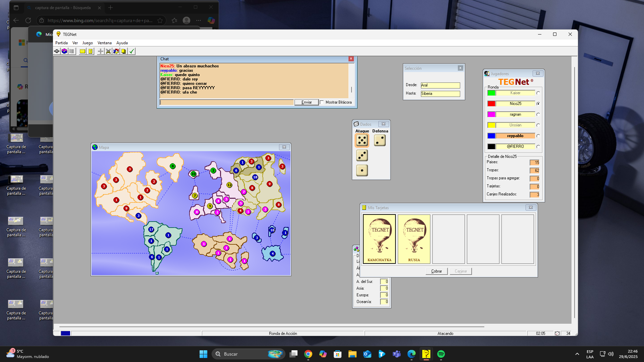The width and height of the screenshot is (644, 362).
Task: Click the gray plus add-troops icon
Action: coord(101,51)
